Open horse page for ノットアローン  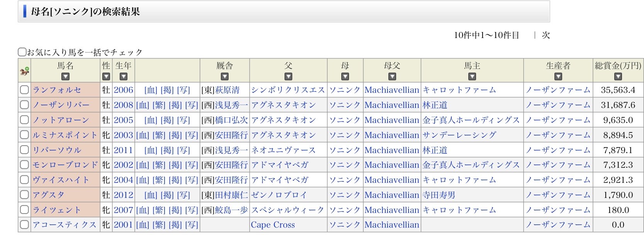[61, 120]
